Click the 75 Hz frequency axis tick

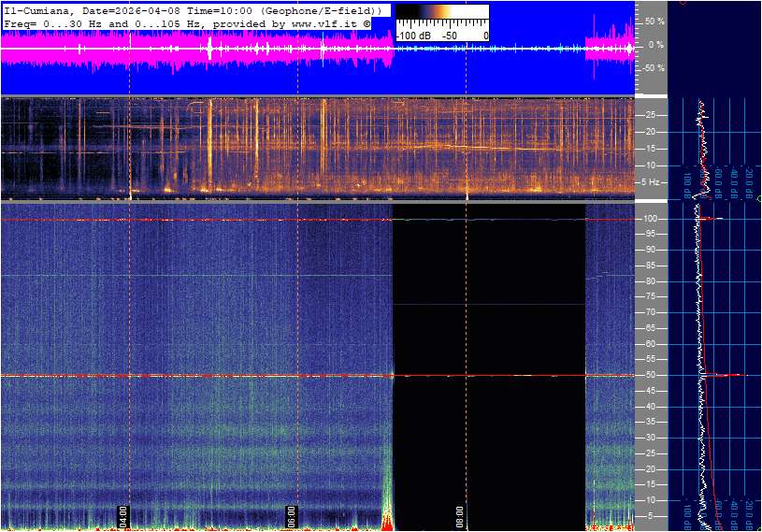tap(652, 296)
